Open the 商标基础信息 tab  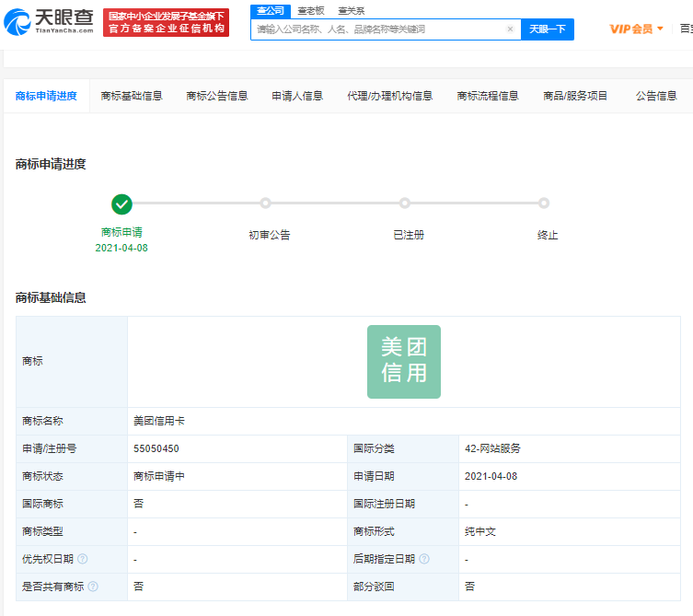pyautogui.click(x=132, y=96)
